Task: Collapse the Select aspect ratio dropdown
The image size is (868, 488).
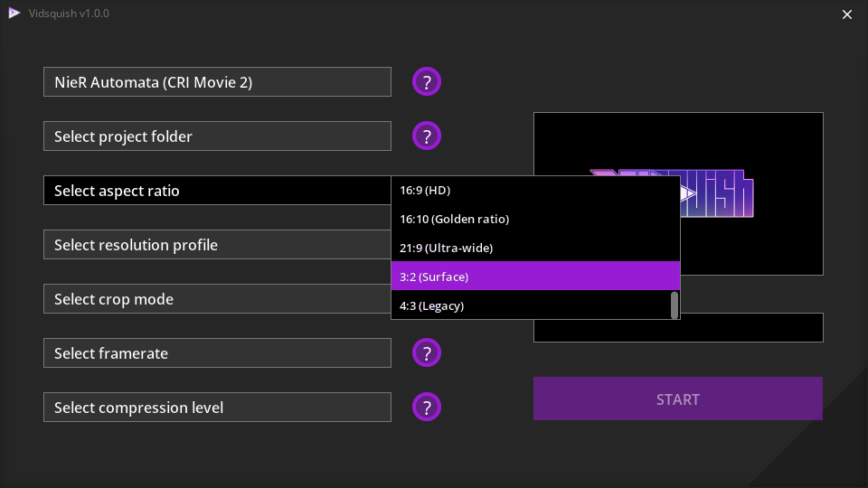Action: click(x=217, y=191)
